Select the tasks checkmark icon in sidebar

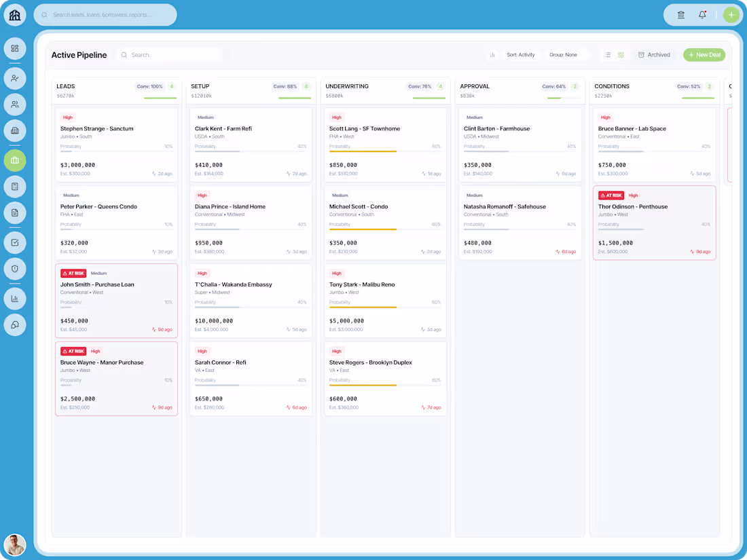[x=15, y=242]
